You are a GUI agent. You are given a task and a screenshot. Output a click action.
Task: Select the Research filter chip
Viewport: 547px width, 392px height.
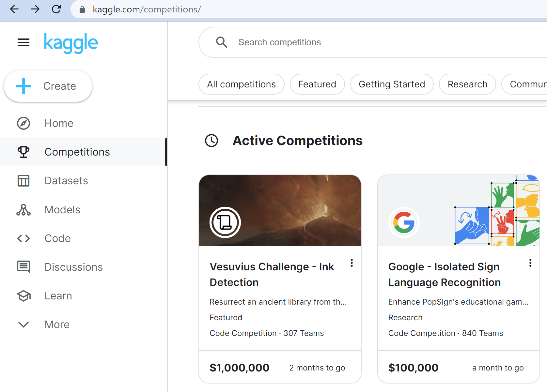467,84
